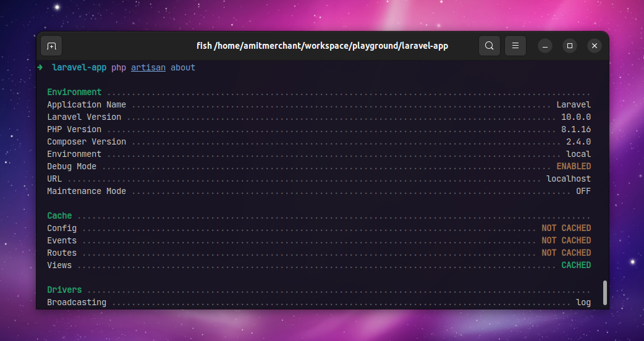The image size is (644, 341).
Task: Click the 'PHP Version' label
Action: pyautogui.click(x=74, y=129)
